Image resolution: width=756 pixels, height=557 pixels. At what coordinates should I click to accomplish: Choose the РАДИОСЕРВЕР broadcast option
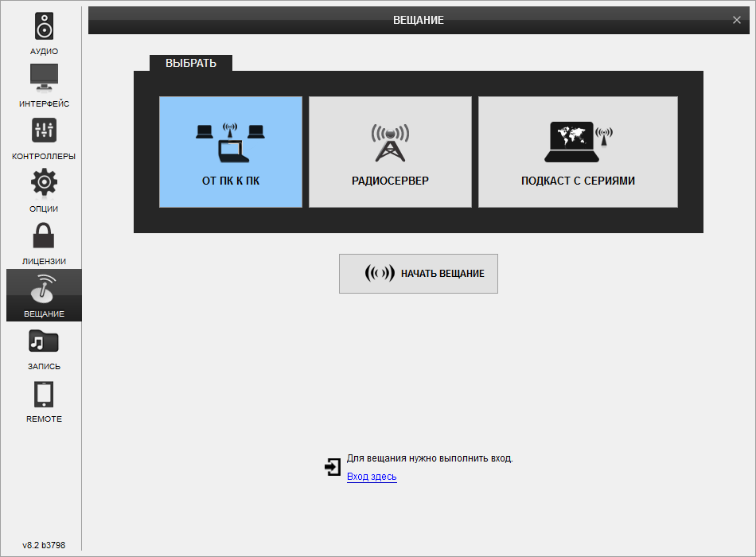point(390,152)
